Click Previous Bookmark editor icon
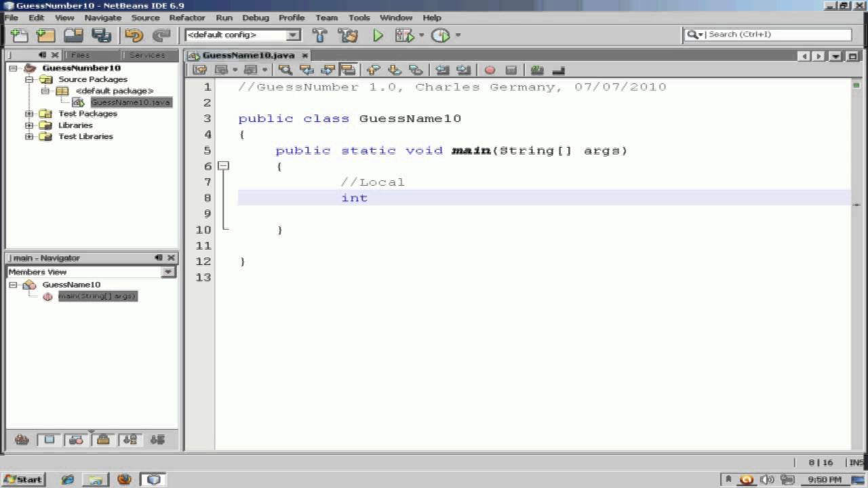The image size is (868, 488). [x=373, y=70]
